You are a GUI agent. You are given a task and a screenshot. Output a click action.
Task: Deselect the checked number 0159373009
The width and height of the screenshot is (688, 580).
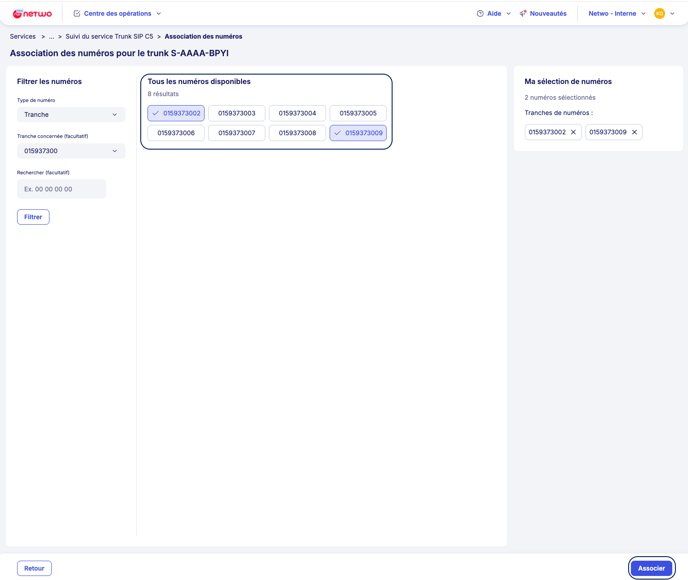click(x=358, y=133)
